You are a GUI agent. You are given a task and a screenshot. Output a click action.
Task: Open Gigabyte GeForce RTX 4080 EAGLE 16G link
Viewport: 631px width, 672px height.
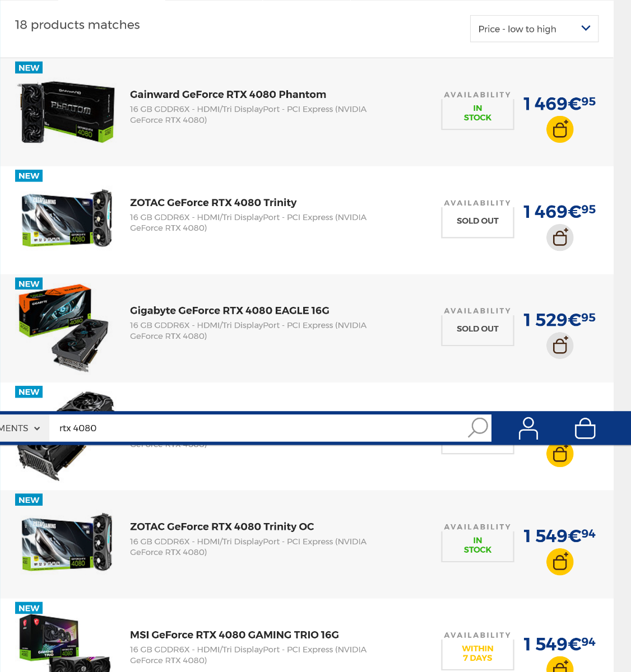coord(230,310)
